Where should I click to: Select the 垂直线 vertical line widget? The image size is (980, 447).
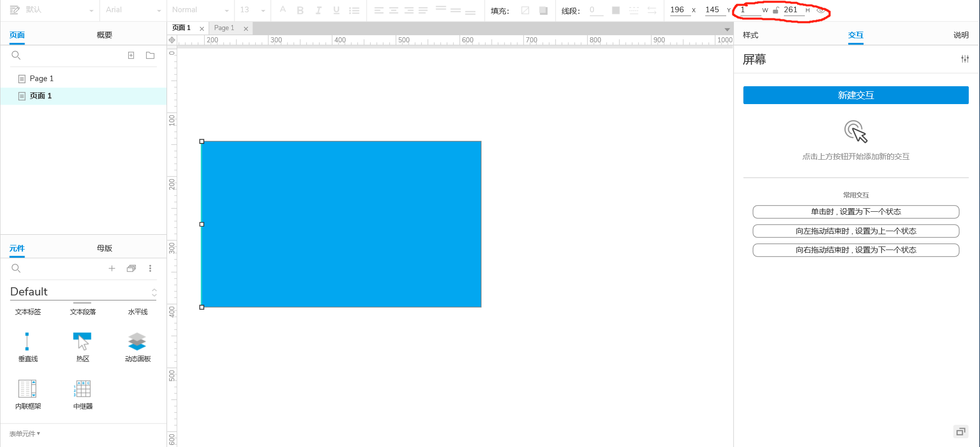(x=28, y=347)
